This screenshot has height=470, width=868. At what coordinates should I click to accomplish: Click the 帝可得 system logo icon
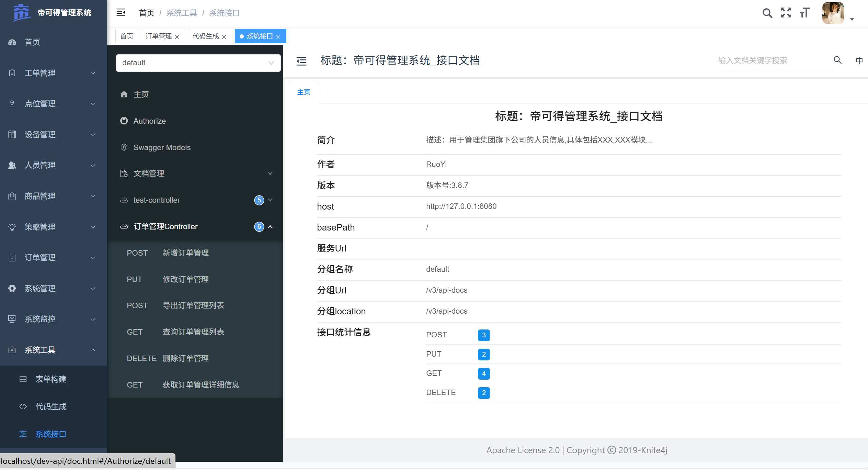(22, 13)
